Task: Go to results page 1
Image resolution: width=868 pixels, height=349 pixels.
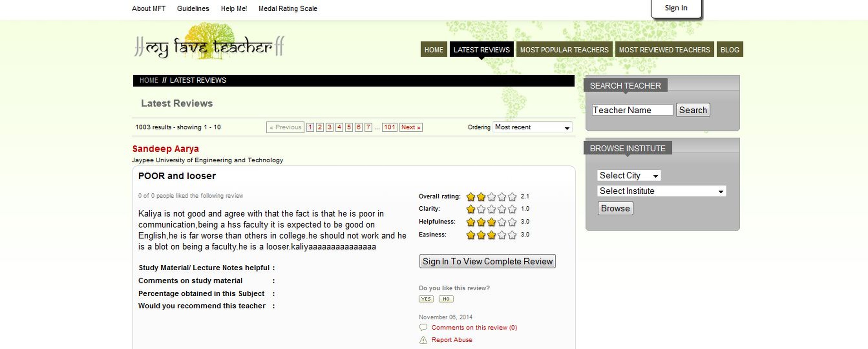Action: pyautogui.click(x=310, y=127)
